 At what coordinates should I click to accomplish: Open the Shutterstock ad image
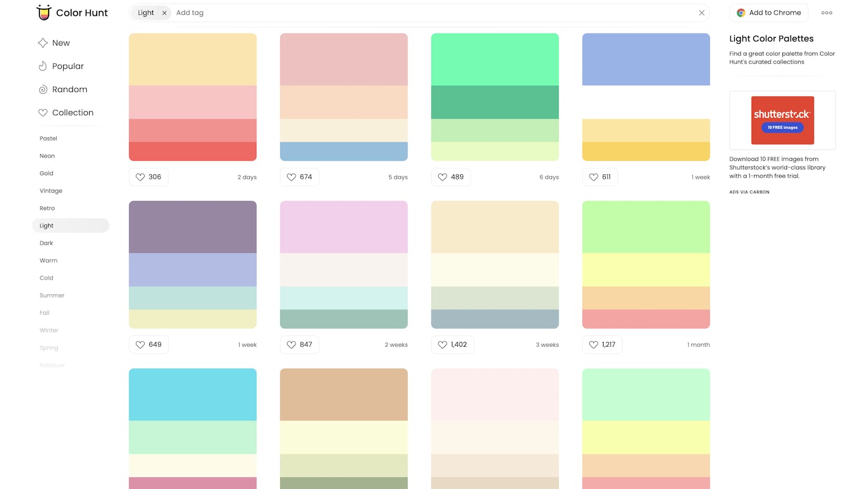(782, 120)
